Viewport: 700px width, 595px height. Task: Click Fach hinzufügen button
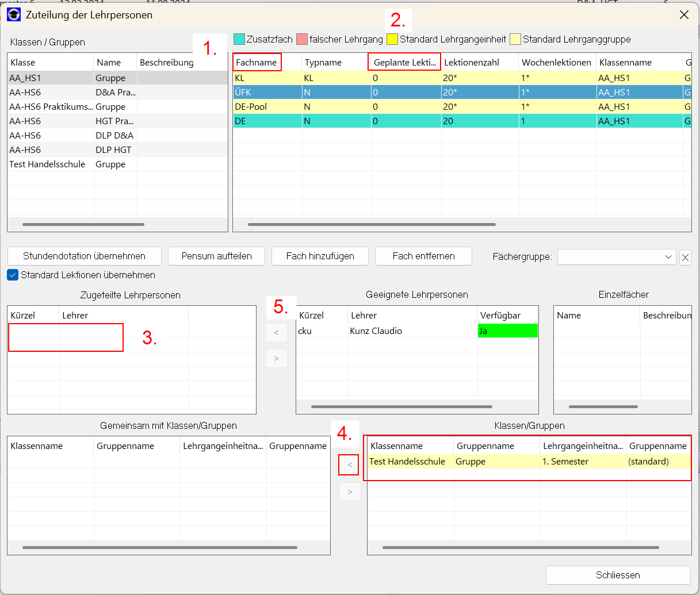click(320, 256)
